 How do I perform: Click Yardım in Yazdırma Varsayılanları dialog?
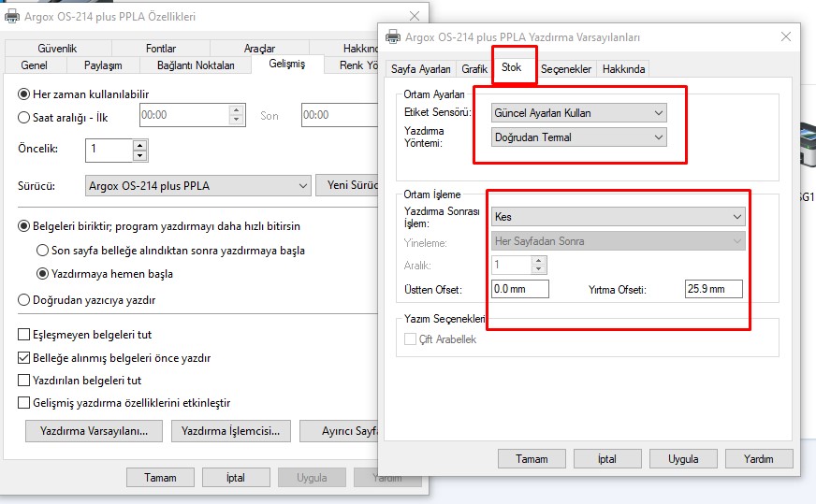tap(759, 459)
